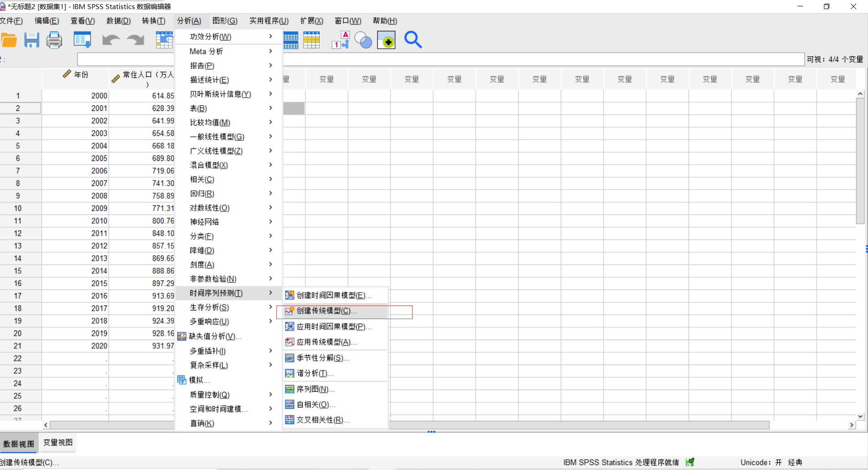Open the 文件(F) menu

(11, 21)
